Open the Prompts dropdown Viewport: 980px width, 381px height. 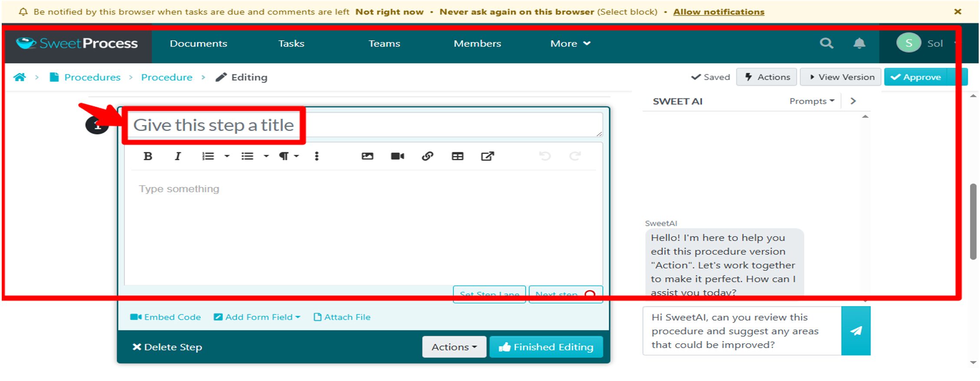[812, 101]
